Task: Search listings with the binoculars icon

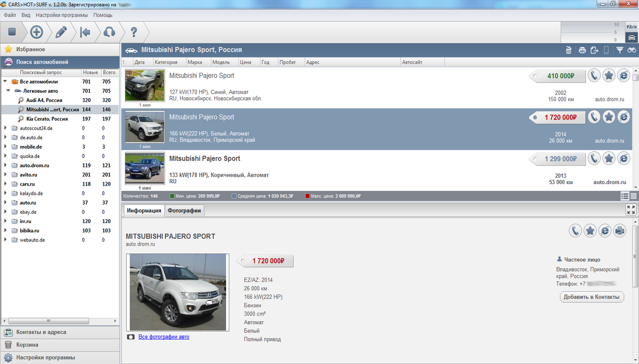Action: [632, 50]
